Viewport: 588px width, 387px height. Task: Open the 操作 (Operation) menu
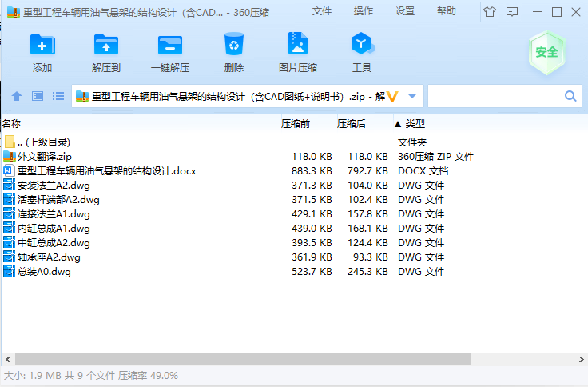point(364,11)
